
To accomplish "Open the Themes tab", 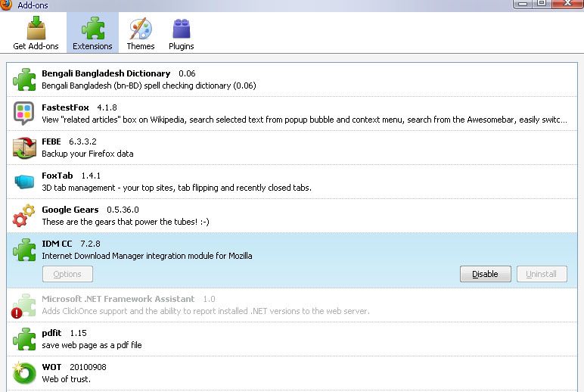I will pos(141,33).
